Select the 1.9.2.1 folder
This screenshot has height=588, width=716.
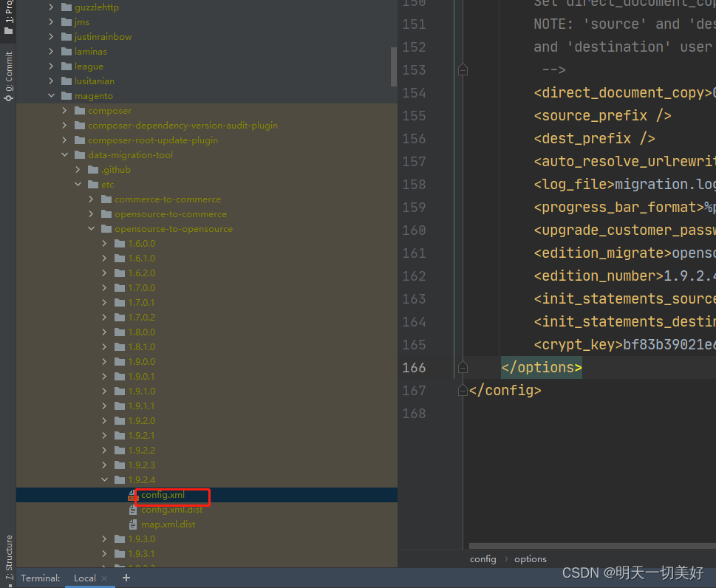(x=142, y=435)
